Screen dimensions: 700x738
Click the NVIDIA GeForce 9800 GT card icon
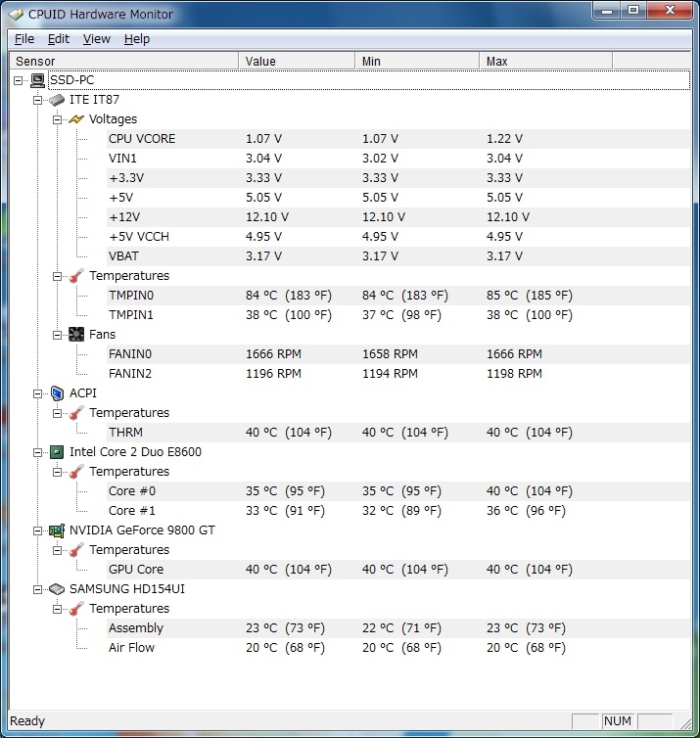(57, 530)
